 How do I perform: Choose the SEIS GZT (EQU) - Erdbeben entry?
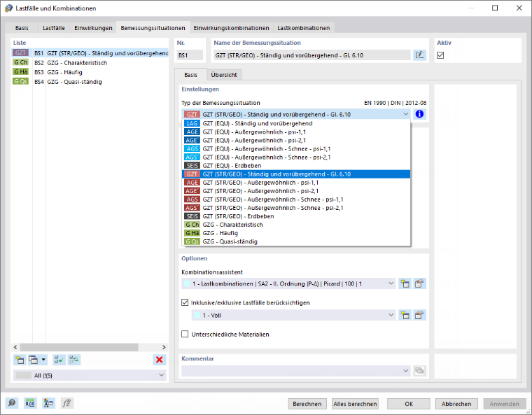296,166
